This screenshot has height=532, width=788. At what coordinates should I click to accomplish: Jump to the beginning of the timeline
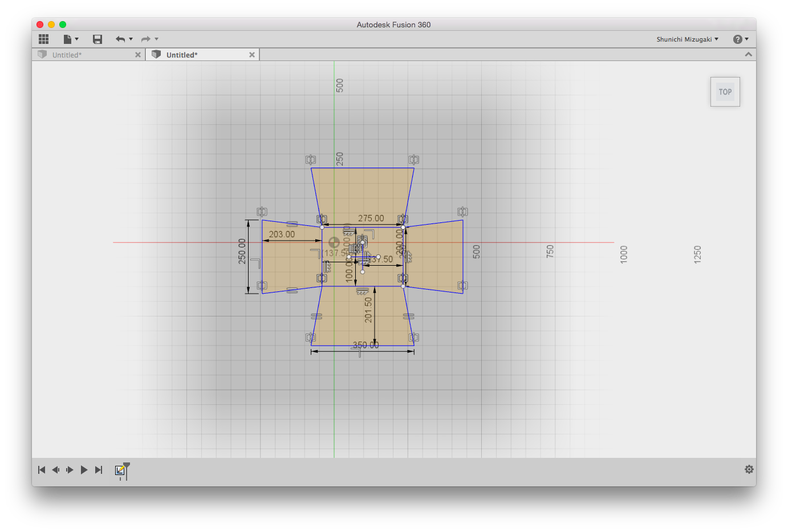point(42,470)
